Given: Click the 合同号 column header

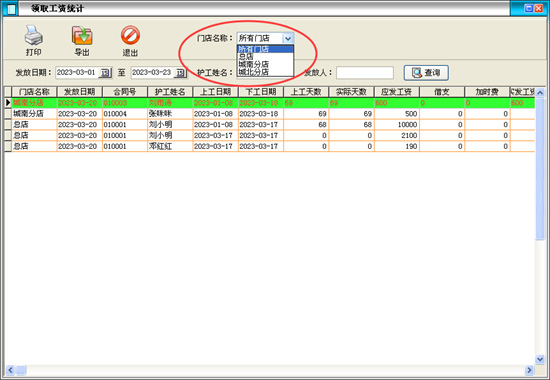Looking at the screenshot, I should [125, 92].
